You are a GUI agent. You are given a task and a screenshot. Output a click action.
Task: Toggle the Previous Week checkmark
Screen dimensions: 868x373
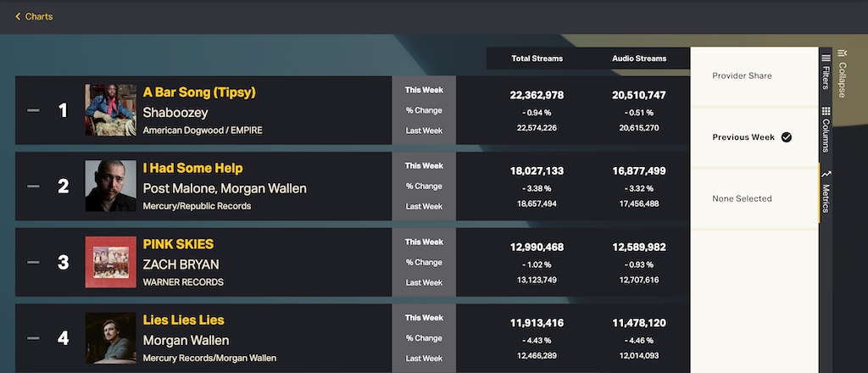coord(787,137)
